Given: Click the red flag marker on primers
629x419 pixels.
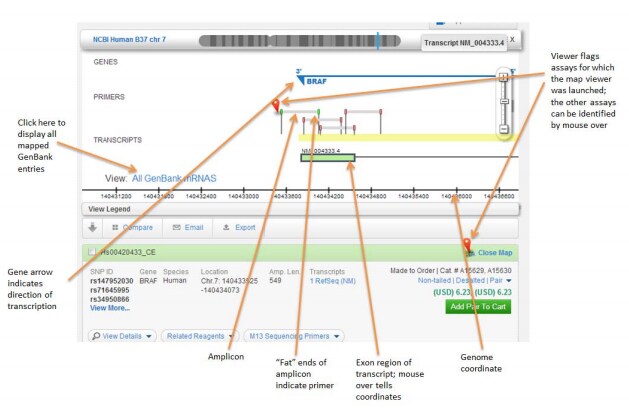Looking at the screenshot, I should (x=276, y=106).
